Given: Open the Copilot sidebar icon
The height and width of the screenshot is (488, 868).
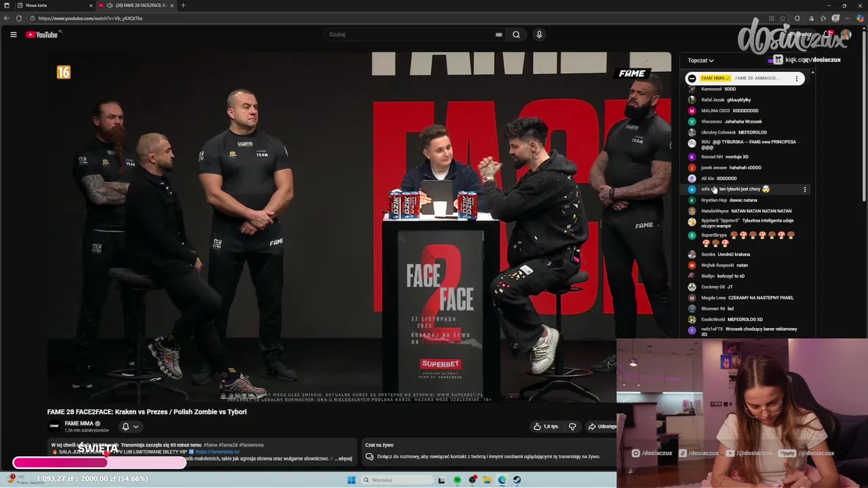Looking at the screenshot, I should (861, 18).
